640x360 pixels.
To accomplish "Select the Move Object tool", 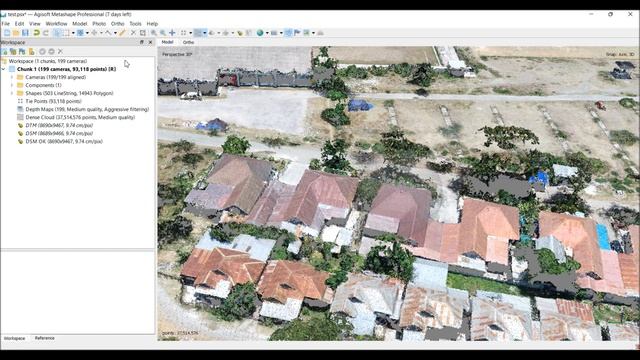I will [x=94, y=33].
